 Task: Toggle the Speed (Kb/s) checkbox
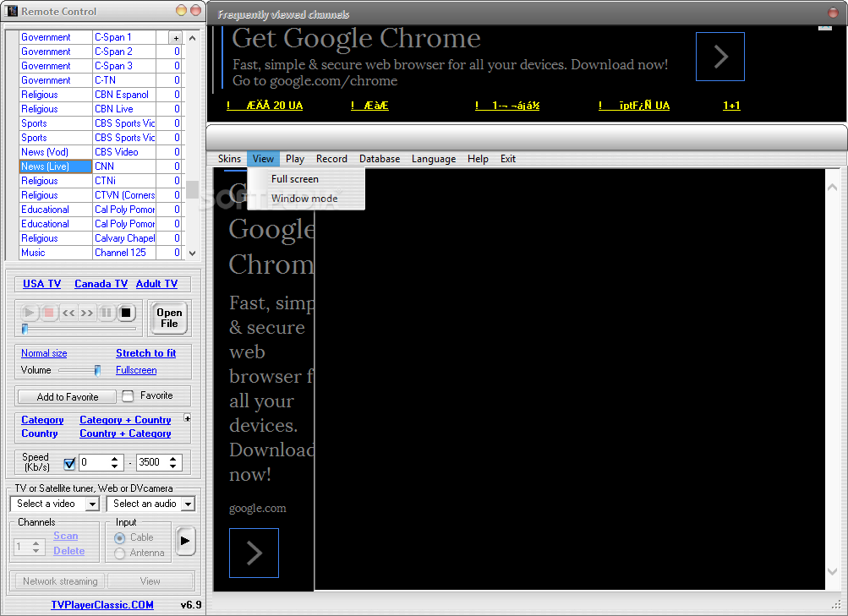[69, 463]
